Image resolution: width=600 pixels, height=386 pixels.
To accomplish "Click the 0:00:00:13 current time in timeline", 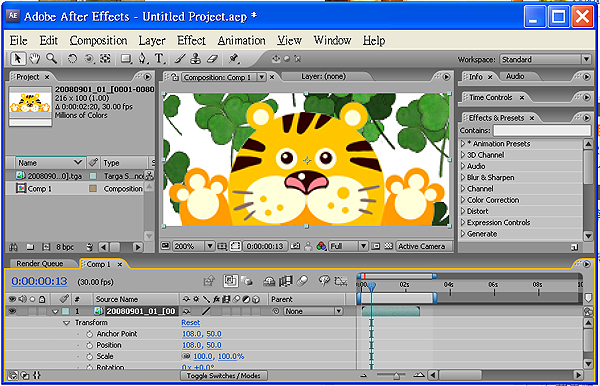I will pyautogui.click(x=39, y=282).
